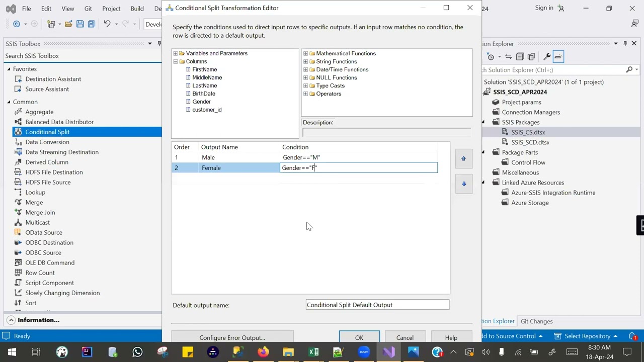This screenshot has height=362, width=644.
Task: Open Properties wrench icon in Solution Explorer
Action: [x=547, y=57]
